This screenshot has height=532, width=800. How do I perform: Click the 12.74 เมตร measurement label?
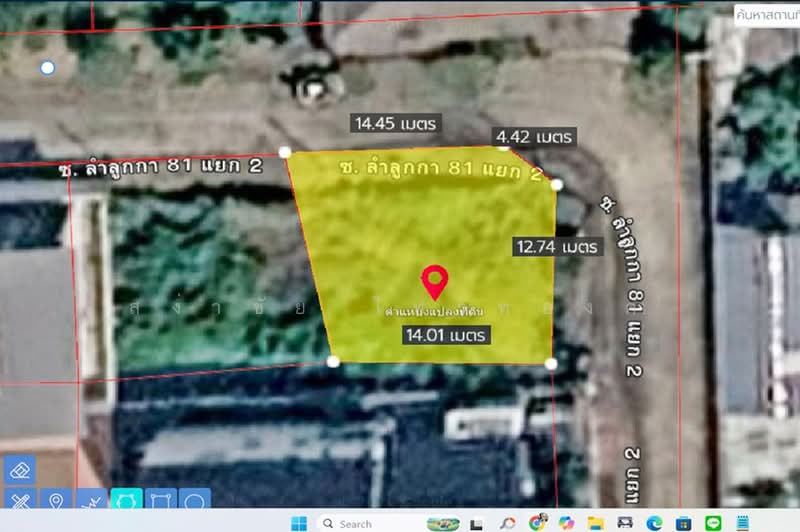tap(557, 247)
